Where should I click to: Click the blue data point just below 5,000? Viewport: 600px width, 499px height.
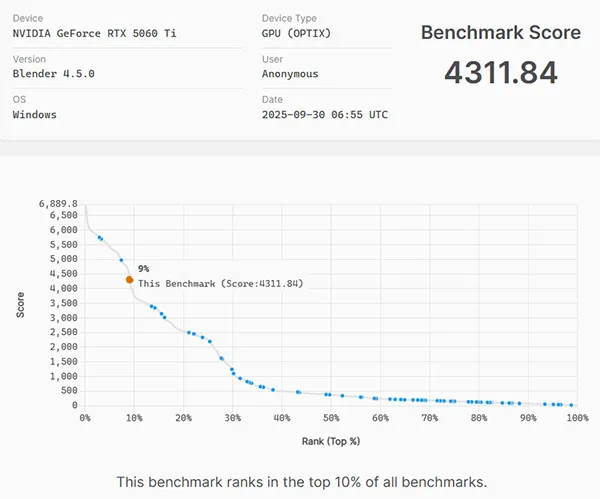tap(121, 260)
